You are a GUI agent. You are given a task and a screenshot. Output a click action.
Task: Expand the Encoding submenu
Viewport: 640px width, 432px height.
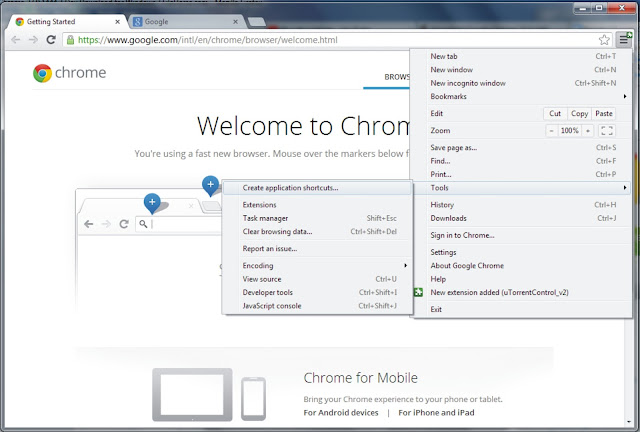click(x=318, y=266)
